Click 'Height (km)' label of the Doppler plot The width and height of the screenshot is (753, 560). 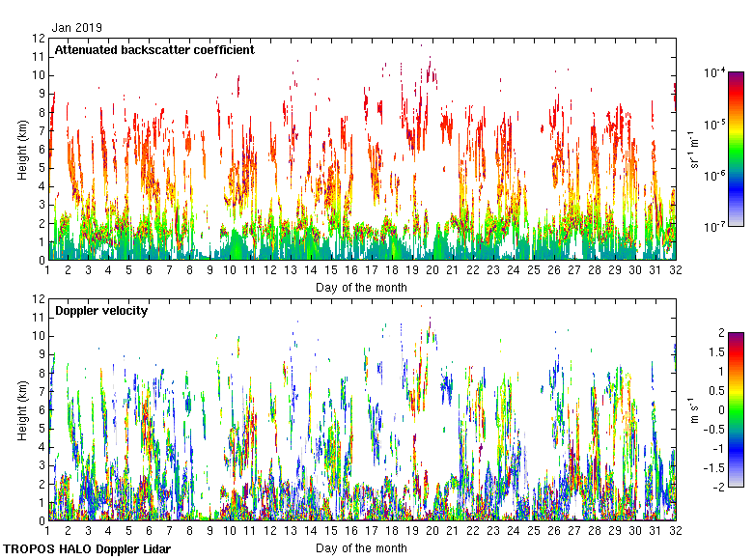pyautogui.click(x=23, y=409)
